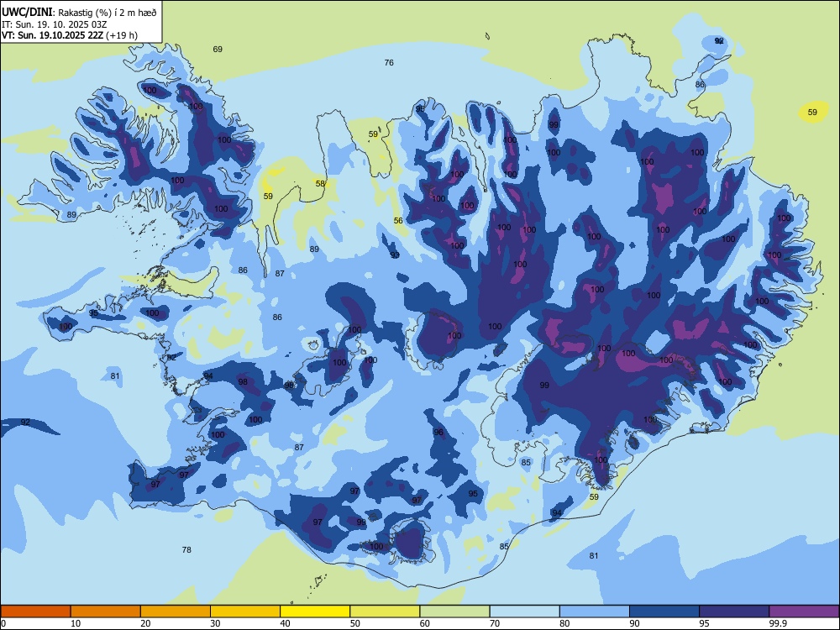The image size is (840, 630).
Task: Select the "56" humidity value on the map
Action: pos(398,221)
